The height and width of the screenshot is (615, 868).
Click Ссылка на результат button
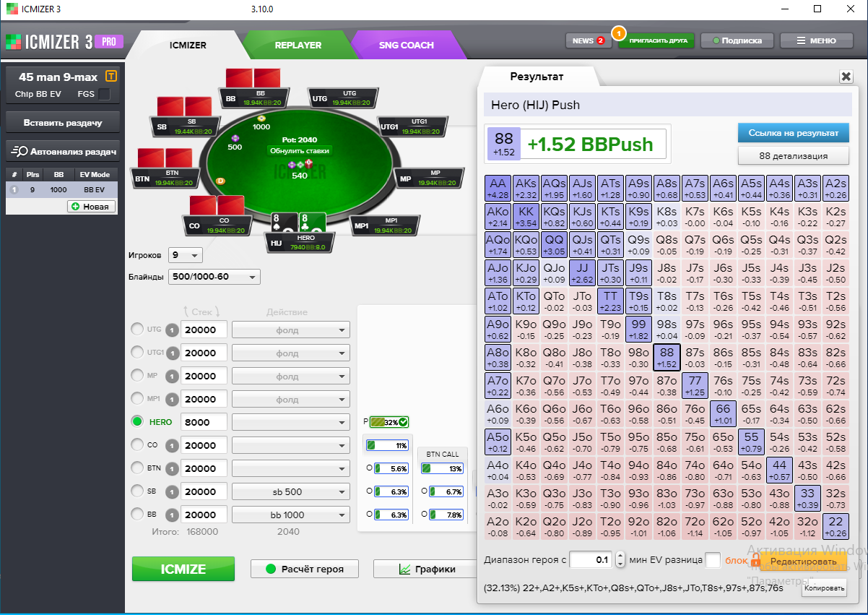793,133
